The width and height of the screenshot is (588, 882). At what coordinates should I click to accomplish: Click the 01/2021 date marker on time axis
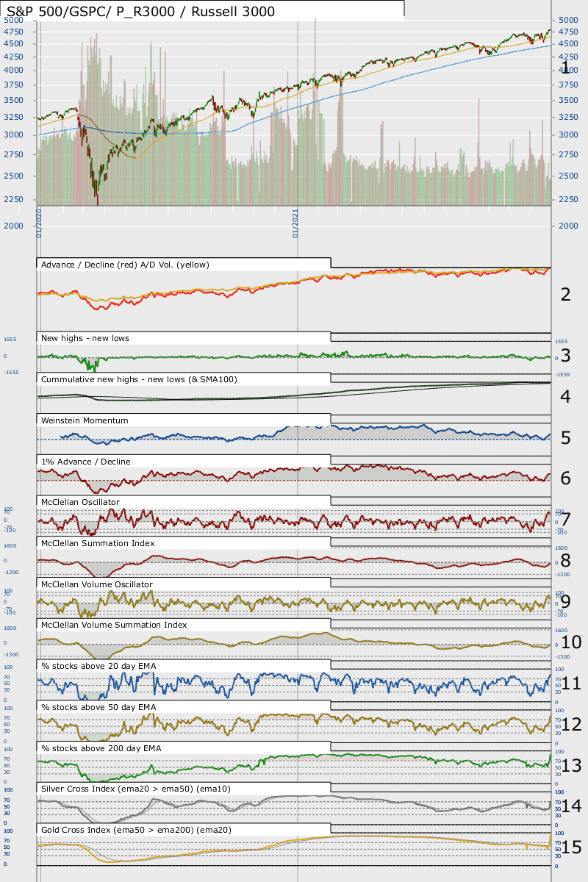pos(296,223)
